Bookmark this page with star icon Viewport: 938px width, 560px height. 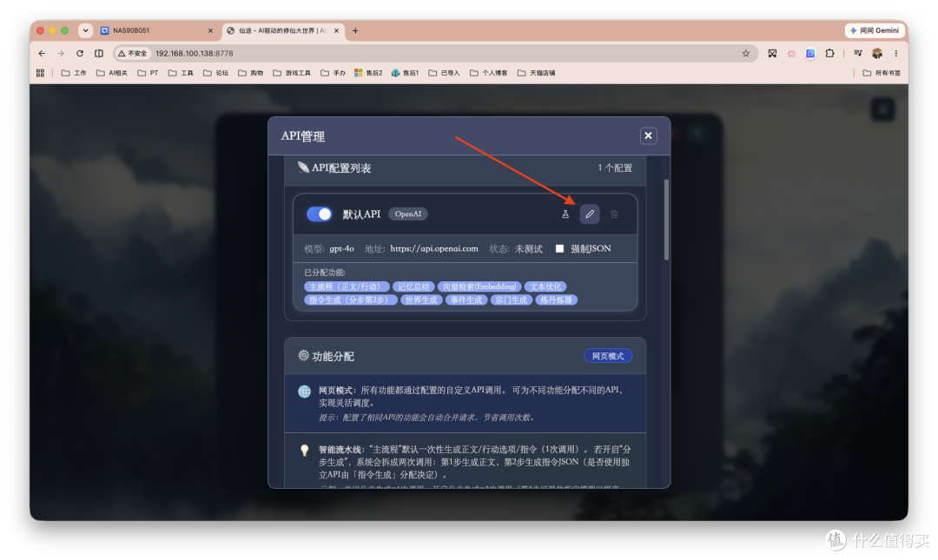click(x=745, y=53)
